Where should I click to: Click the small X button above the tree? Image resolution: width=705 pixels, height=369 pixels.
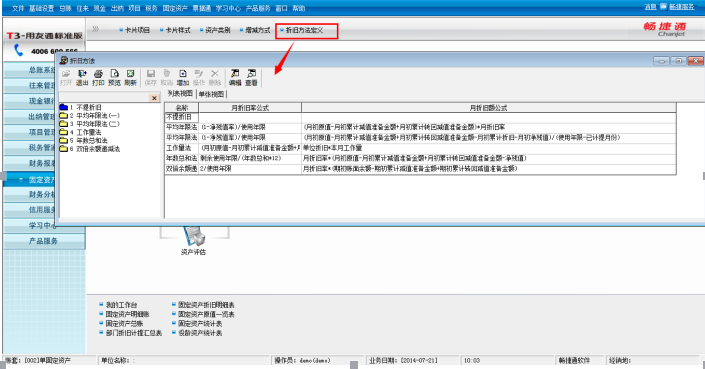(154, 98)
